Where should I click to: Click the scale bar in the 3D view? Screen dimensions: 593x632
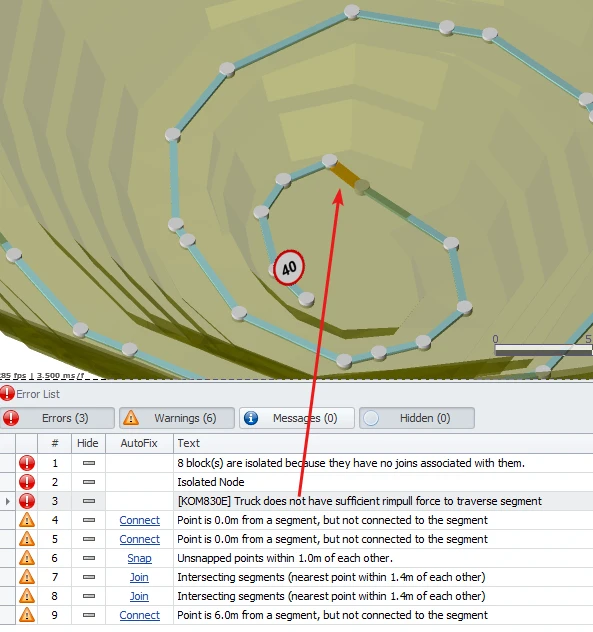543,349
